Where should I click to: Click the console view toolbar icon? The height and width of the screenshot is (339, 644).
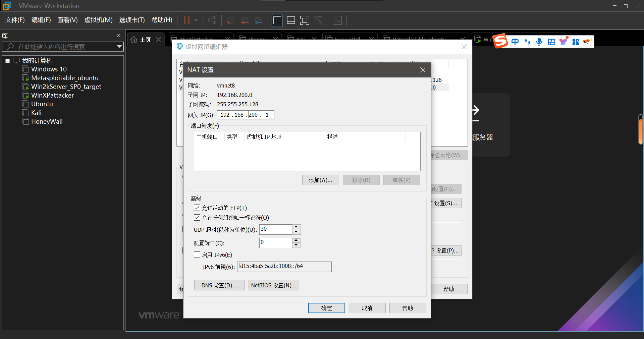coord(337,20)
